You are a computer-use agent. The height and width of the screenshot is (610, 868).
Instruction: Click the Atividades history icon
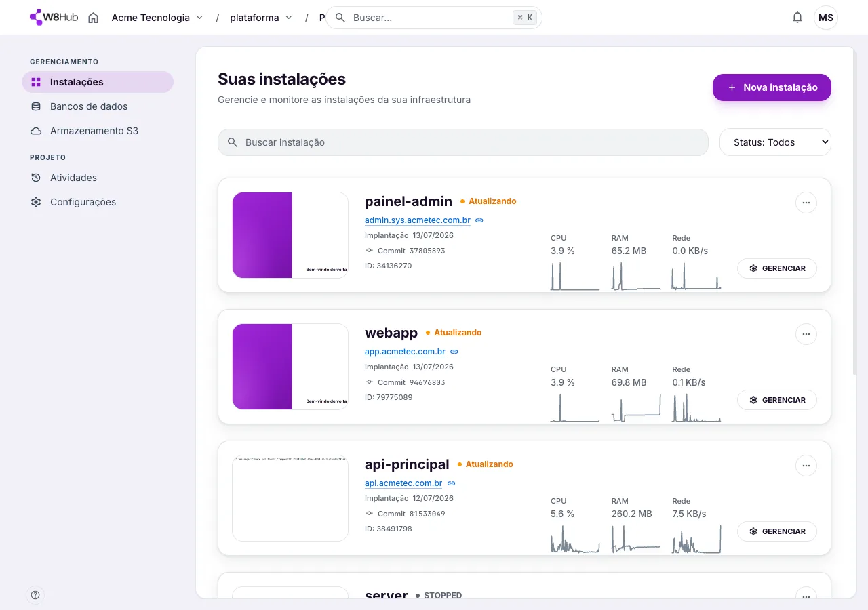(x=36, y=178)
